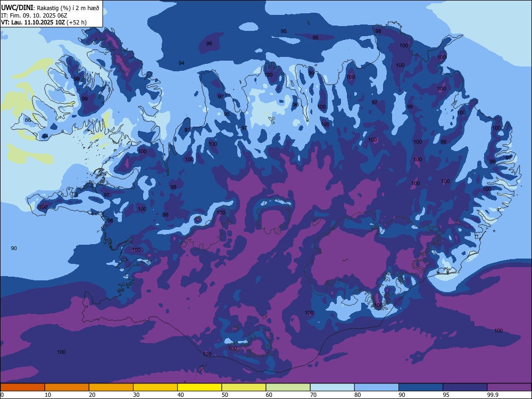
Task: Click the orange 10–20 legend swatch
Action: pos(67,387)
